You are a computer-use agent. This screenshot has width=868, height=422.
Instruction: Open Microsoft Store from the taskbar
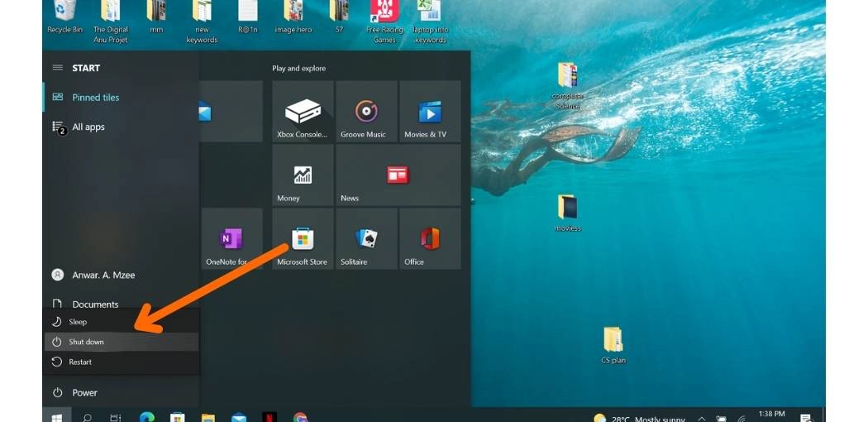(177, 416)
